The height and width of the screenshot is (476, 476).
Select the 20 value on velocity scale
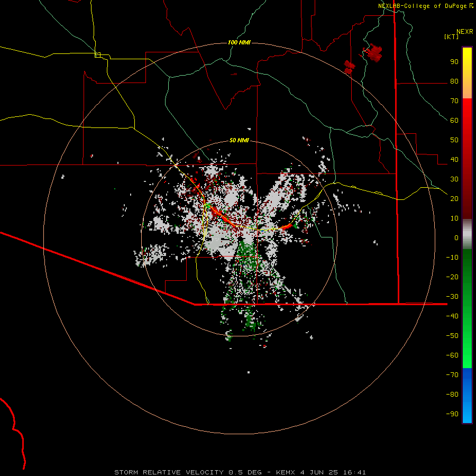click(x=454, y=198)
